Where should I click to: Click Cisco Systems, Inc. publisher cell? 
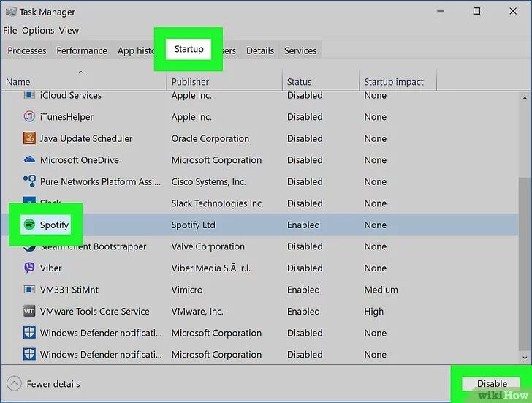point(208,182)
